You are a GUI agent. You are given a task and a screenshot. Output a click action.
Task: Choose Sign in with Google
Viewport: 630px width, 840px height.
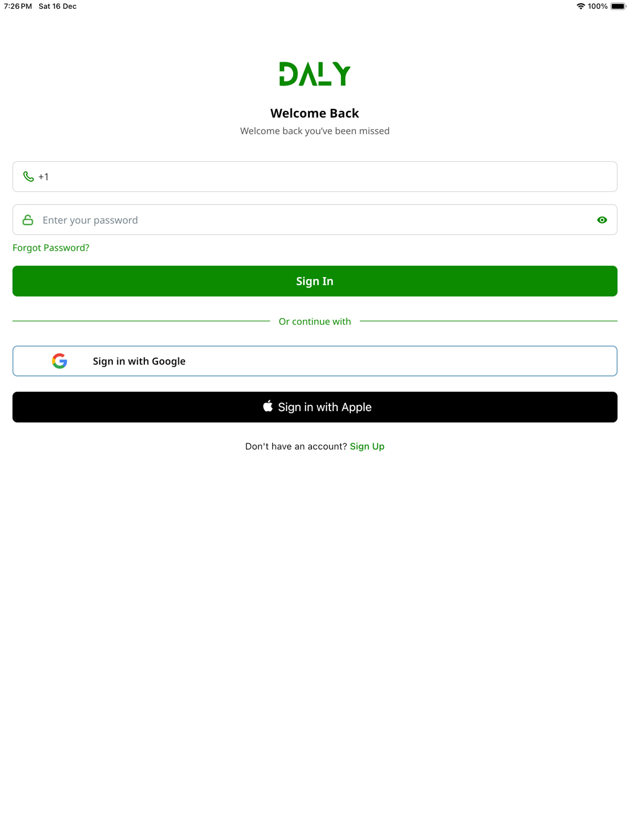pos(315,361)
